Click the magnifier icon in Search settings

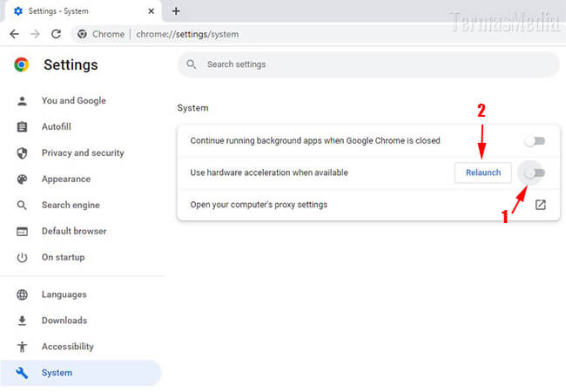click(191, 64)
